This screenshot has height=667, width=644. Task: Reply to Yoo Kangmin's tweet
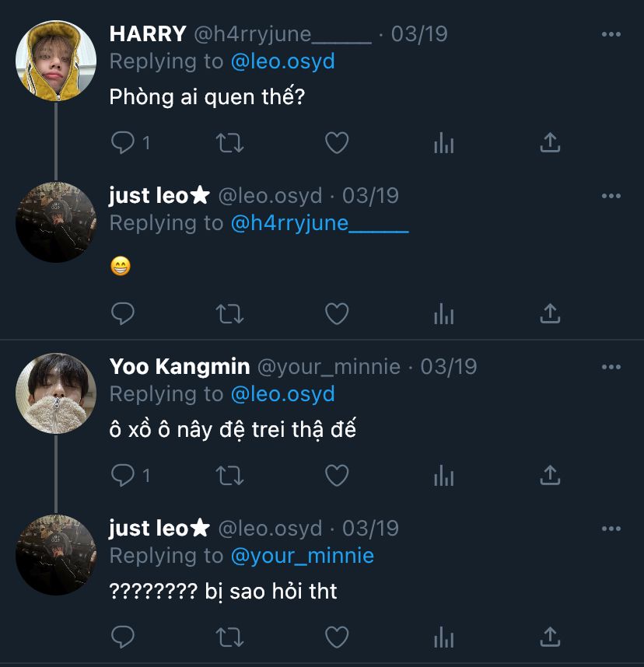pos(123,475)
